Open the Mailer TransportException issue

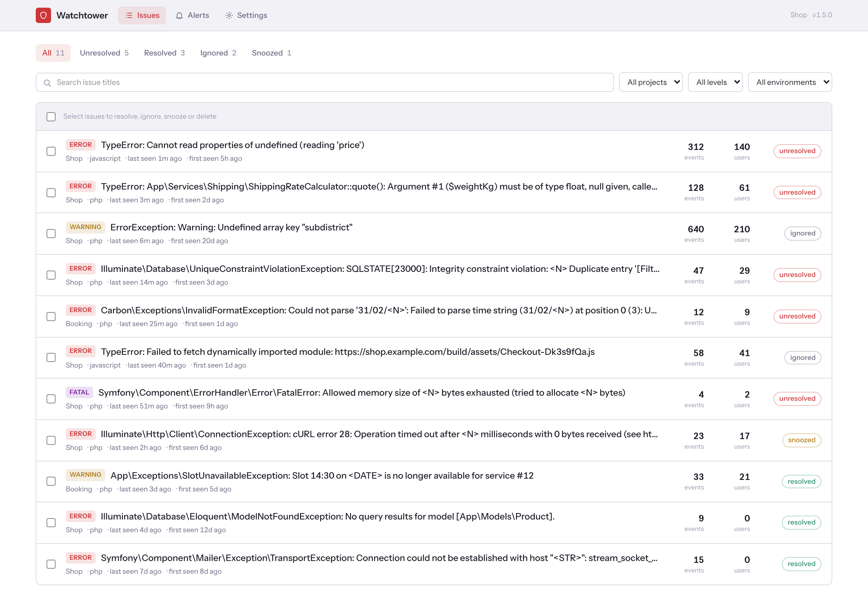(x=379, y=558)
